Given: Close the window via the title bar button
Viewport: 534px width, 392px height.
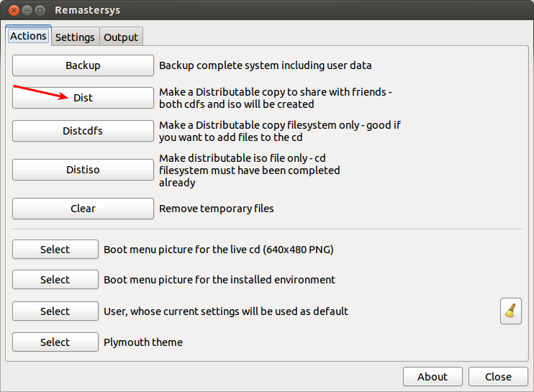Looking at the screenshot, I should pyautogui.click(x=11, y=10).
